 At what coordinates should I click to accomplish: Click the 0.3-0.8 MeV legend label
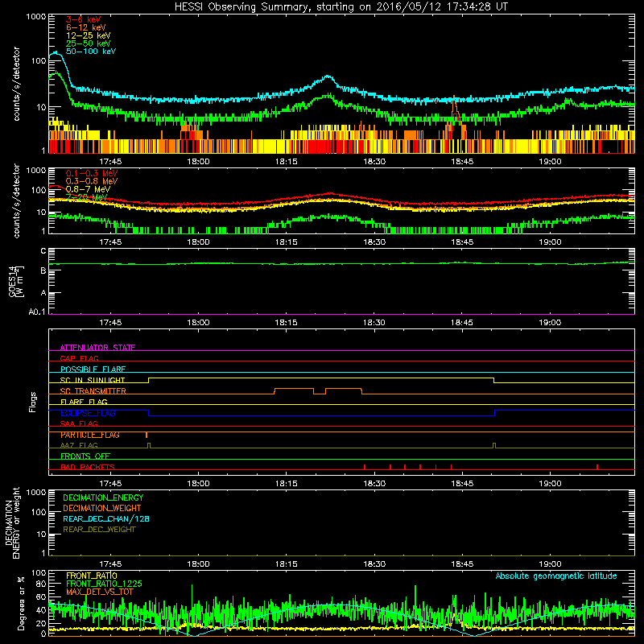(92, 181)
